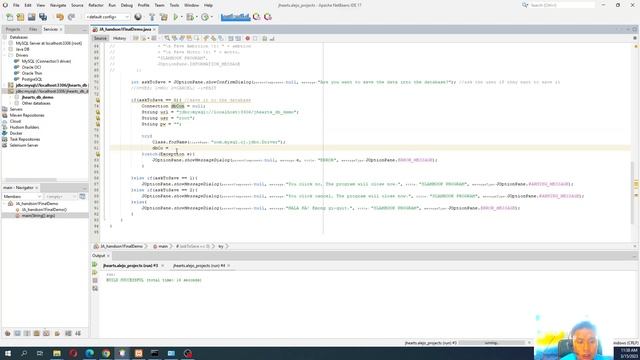Click the Profile Project toolbar icon
Screen dimensions: 640x360
pyautogui.click(x=204, y=17)
